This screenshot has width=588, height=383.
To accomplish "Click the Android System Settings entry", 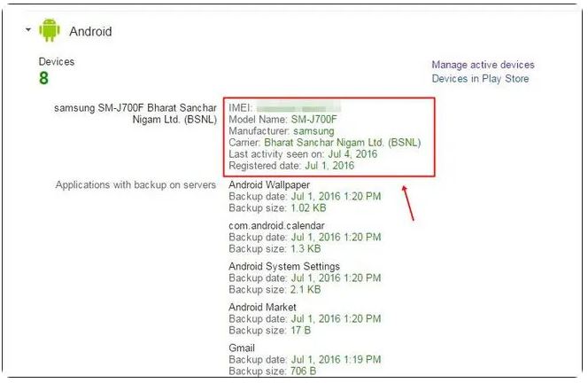I will coord(284,266).
